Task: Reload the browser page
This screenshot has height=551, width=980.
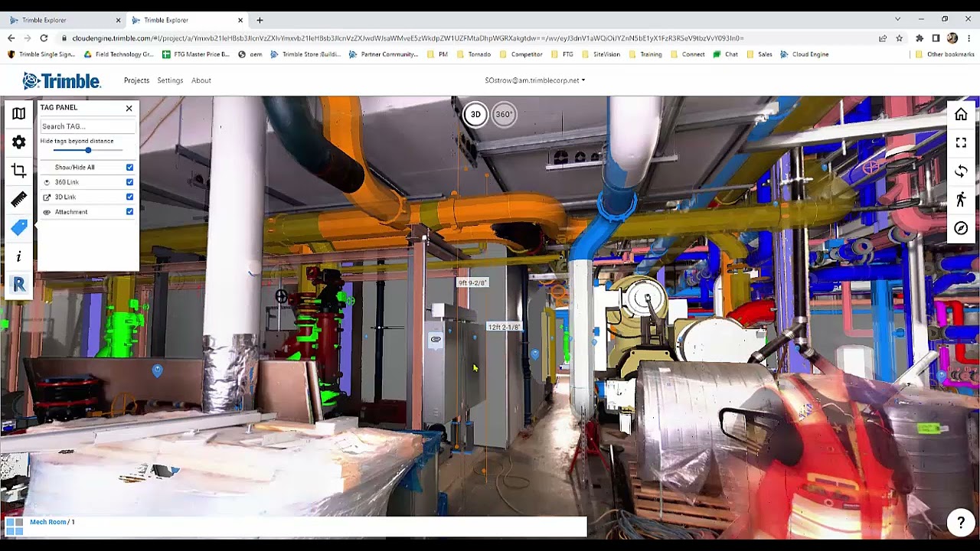Action: 44,37
